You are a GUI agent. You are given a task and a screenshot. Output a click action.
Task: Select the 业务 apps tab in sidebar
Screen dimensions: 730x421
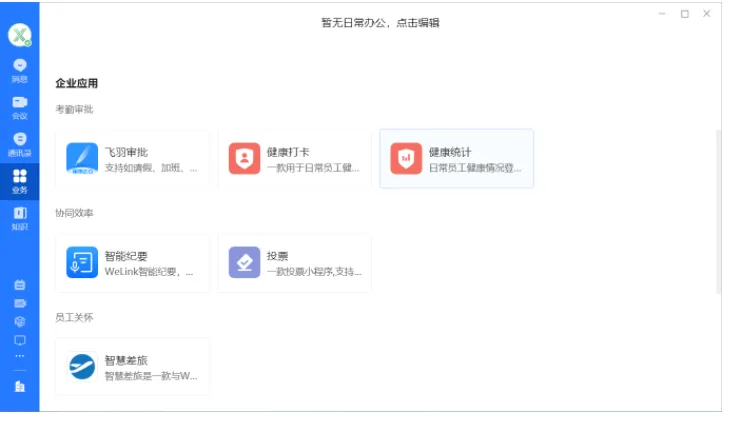click(x=20, y=182)
